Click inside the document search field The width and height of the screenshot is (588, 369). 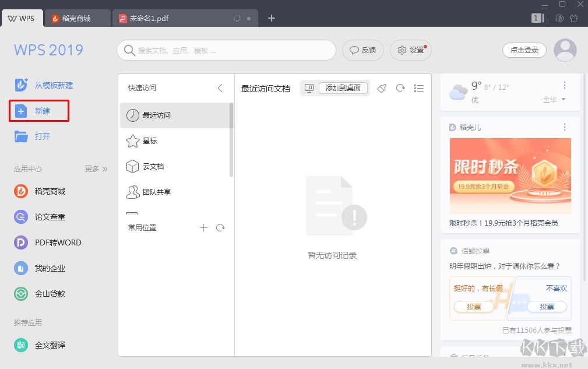point(226,50)
